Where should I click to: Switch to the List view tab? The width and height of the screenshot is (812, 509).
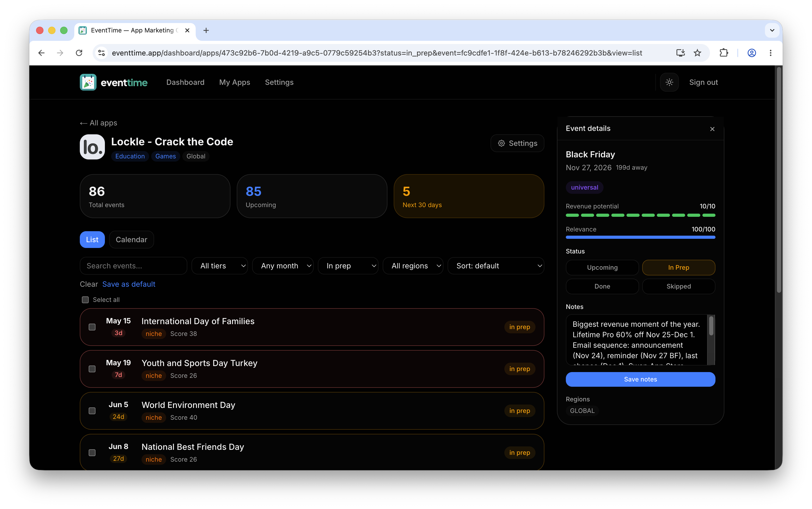click(x=92, y=240)
